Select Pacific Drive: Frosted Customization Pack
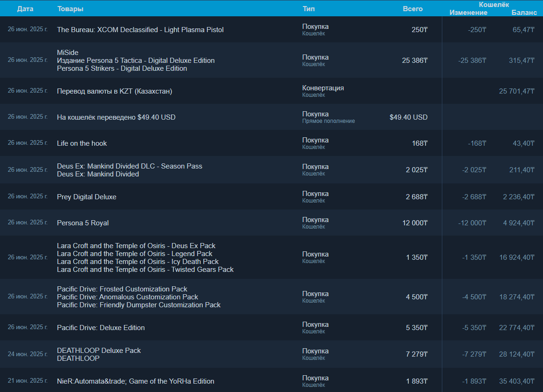The height and width of the screenshot is (392, 543). click(122, 289)
